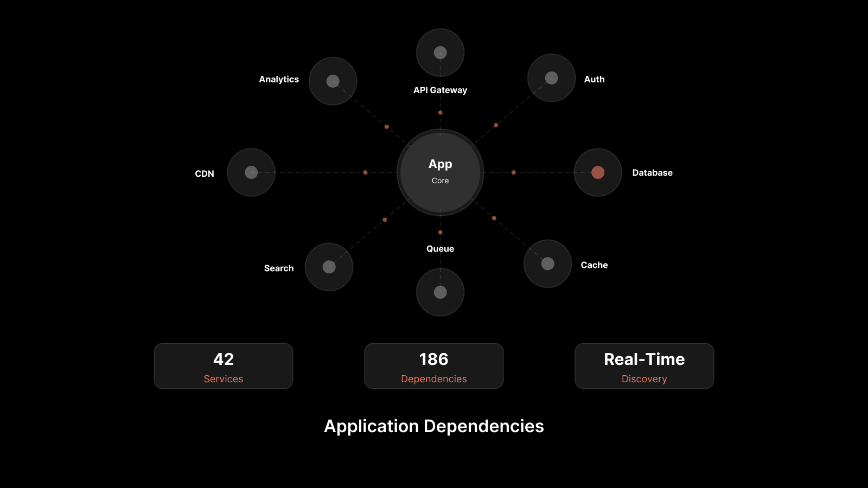Click the Queue node circle
Screen dimensions: 868x488
click(x=440, y=292)
